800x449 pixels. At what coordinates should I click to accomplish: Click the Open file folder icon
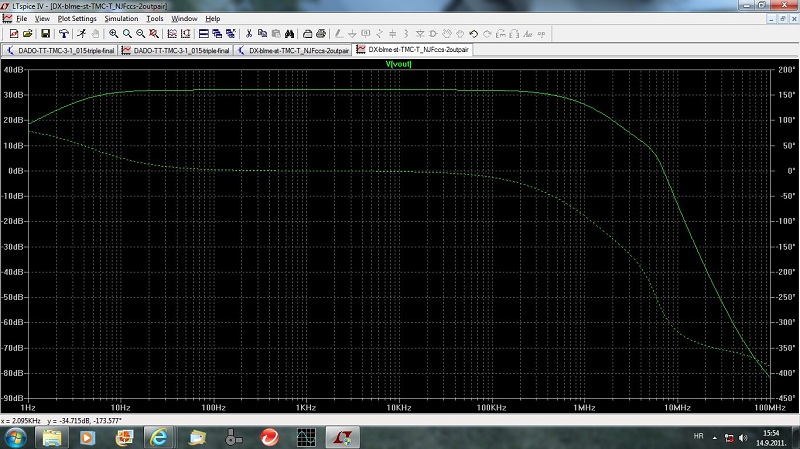point(28,33)
